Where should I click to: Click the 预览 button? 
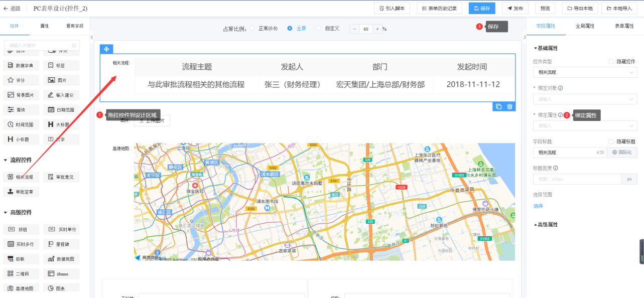click(545, 9)
